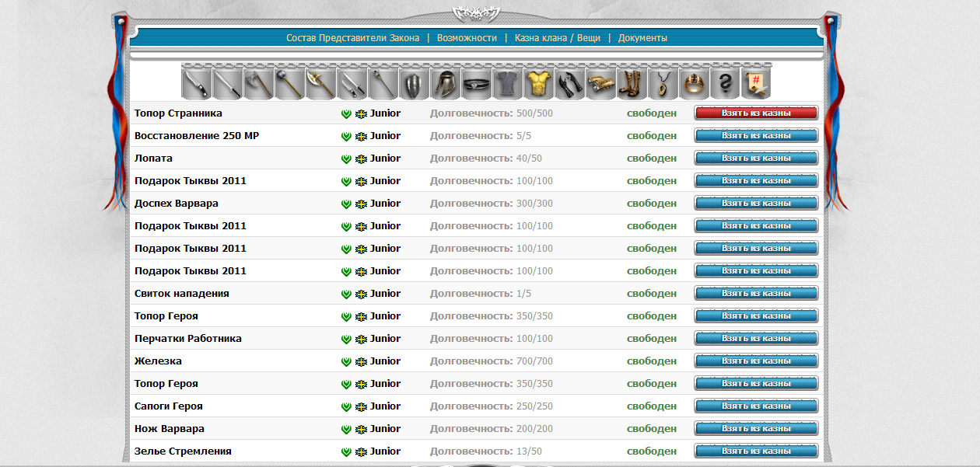
Task: Click clan emblem in Свиток нападения row
Action: (x=361, y=294)
